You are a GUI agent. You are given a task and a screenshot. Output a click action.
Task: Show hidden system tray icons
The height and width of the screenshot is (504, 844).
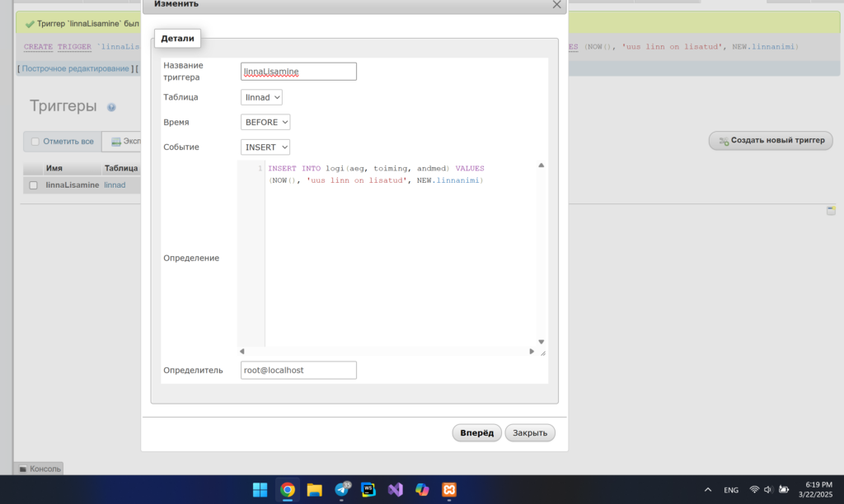(x=708, y=489)
